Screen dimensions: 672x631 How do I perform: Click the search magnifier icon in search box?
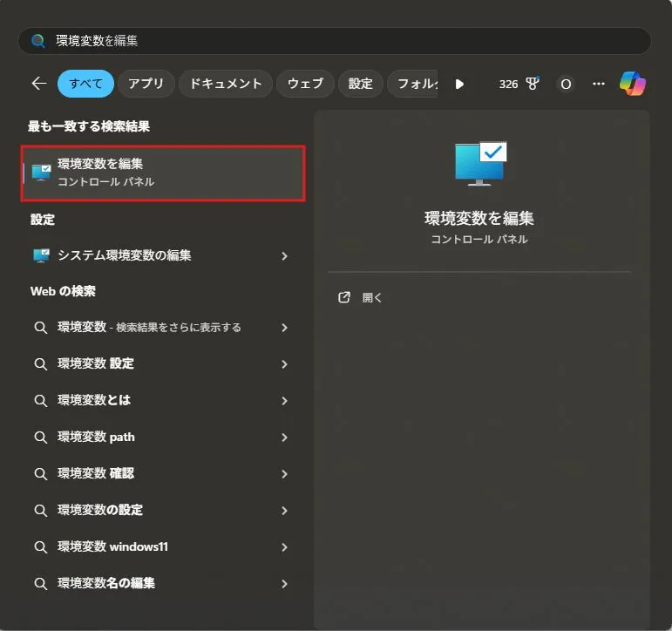point(38,41)
